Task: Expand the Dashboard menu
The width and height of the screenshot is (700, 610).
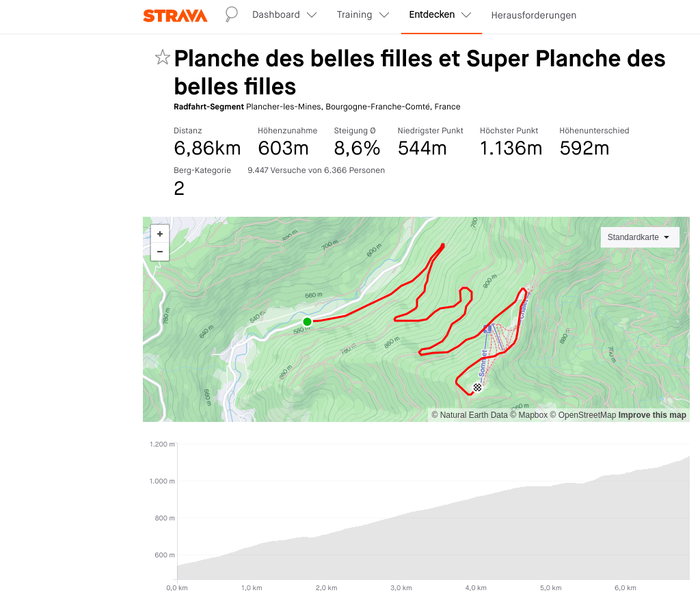Action: tap(284, 15)
